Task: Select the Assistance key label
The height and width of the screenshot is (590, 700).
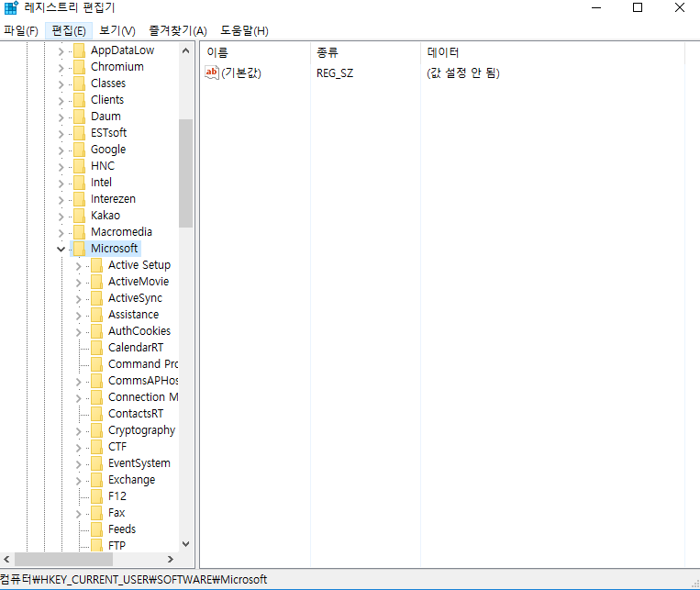Action: pos(133,315)
